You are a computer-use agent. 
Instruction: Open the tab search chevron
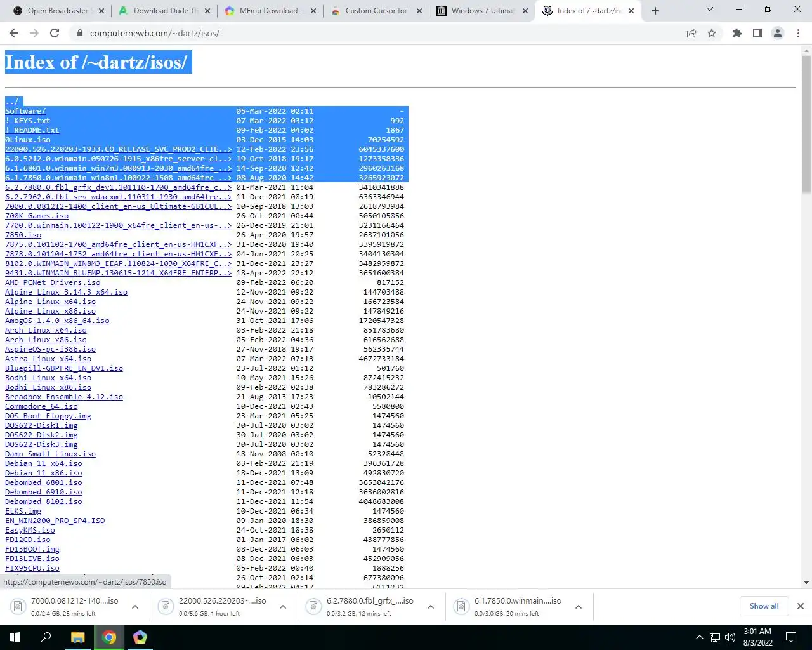pos(709,10)
